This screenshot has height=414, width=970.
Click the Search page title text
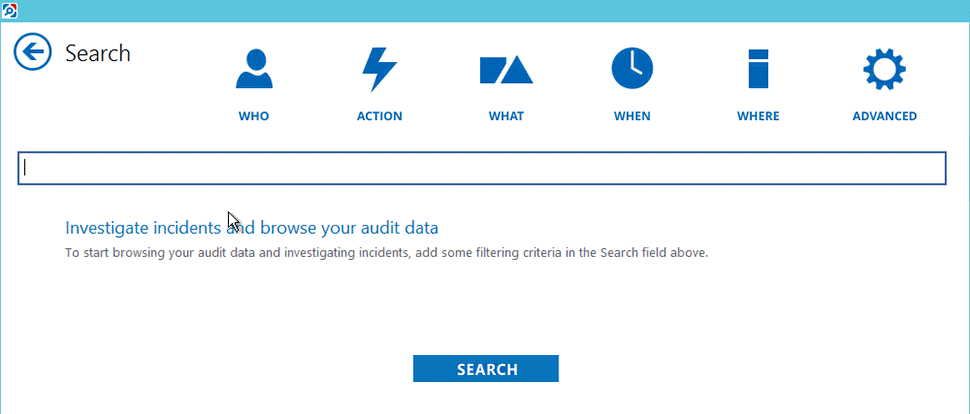coord(98,53)
